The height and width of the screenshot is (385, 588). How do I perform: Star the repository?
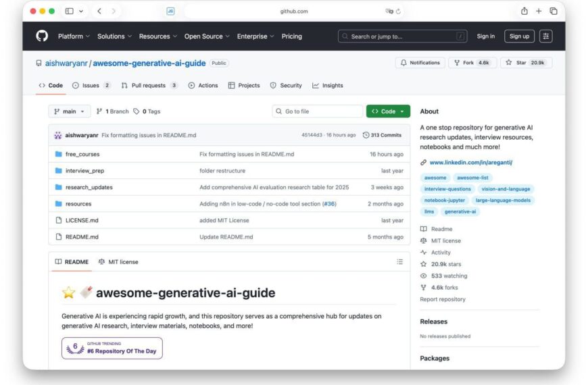tap(525, 63)
